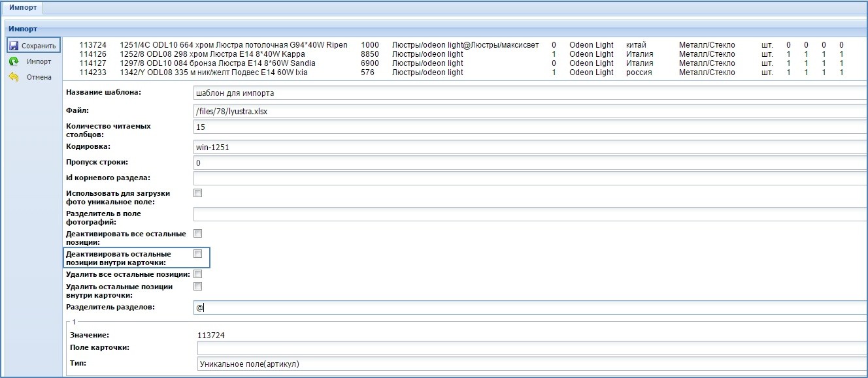Image resolution: width=868 pixels, height=378 pixels.
Task: Click the Разделитель разделов field containing @
Action: [529, 307]
